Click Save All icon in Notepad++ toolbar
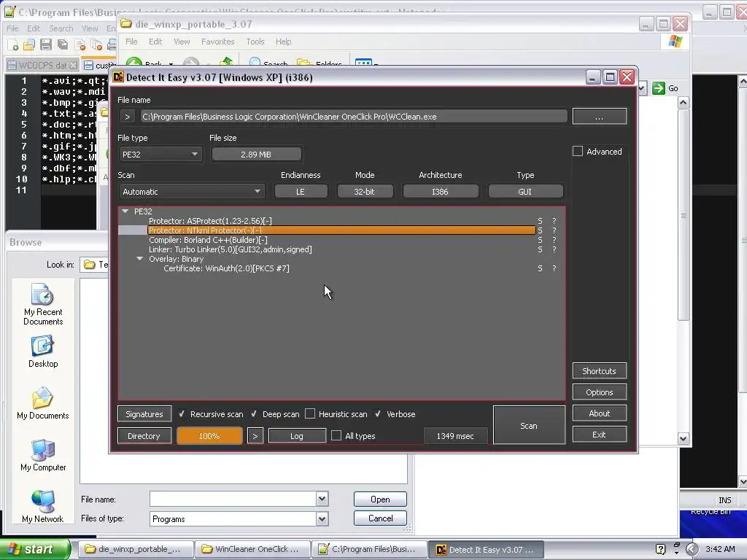 click(x=63, y=44)
